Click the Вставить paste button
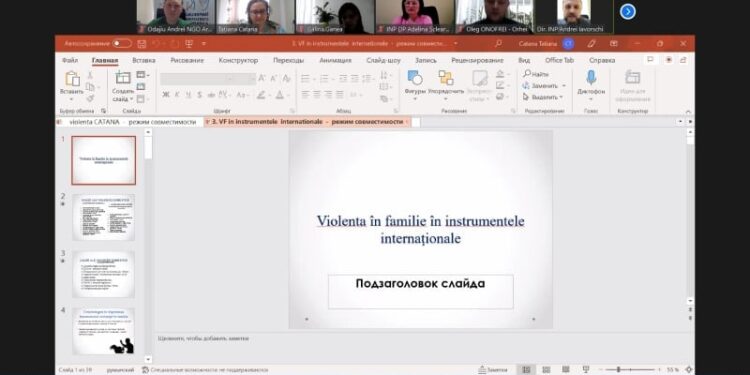Viewport: 750px width, 375px height. tap(72, 86)
